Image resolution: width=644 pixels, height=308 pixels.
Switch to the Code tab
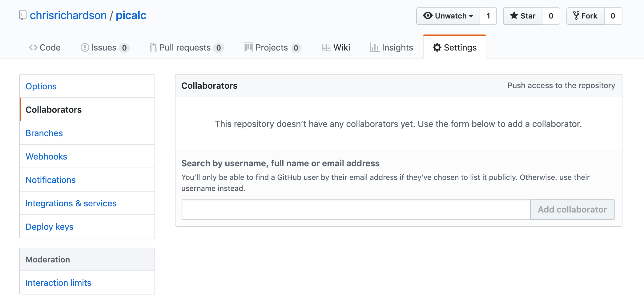[x=45, y=47]
